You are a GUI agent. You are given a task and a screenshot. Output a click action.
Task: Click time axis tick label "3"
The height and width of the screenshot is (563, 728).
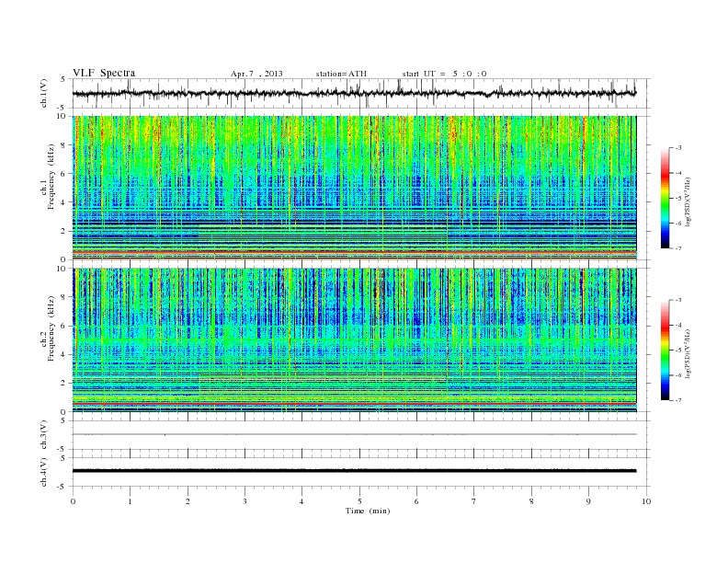tap(245, 501)
